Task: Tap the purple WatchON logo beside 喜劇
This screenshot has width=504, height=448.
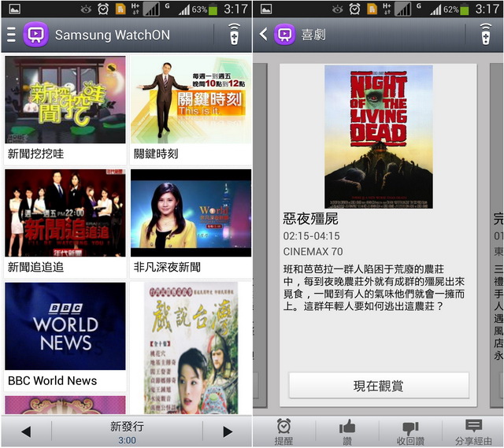Action: 284,35
